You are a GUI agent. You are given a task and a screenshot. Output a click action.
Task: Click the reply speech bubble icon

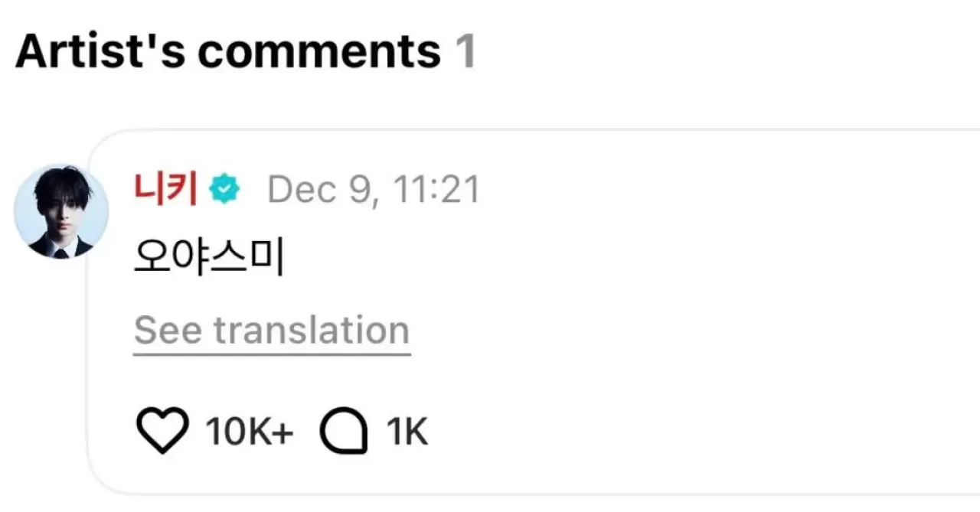344,432
